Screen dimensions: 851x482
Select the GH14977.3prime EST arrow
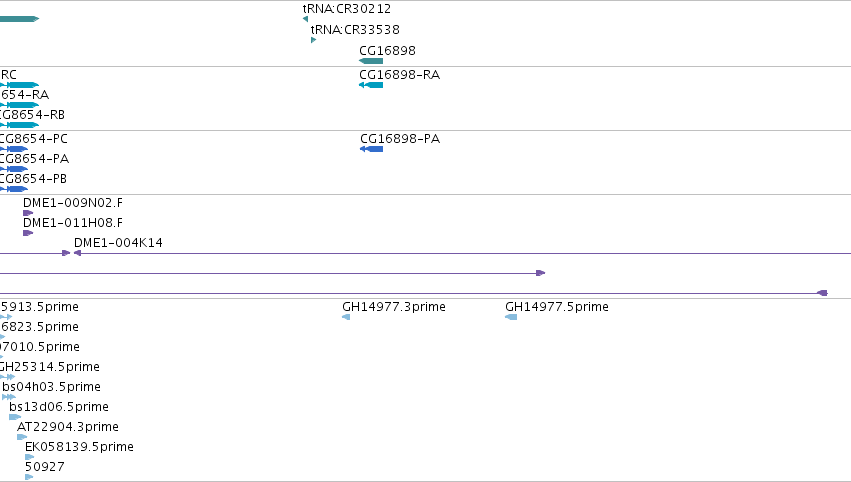[346, 317]
